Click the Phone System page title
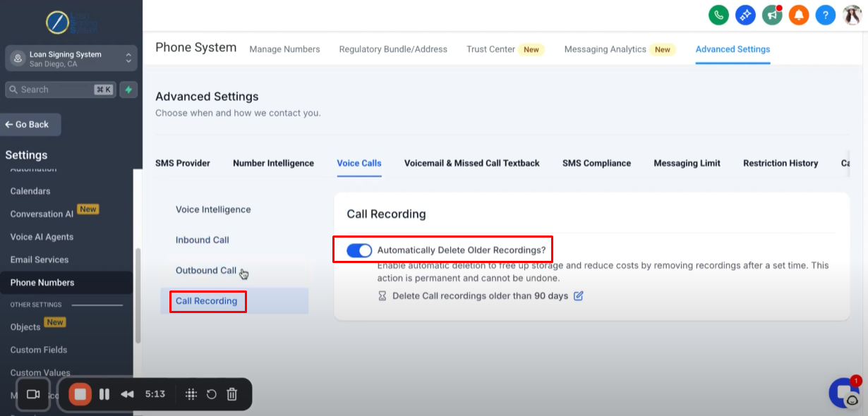Screen dimensions: 868x416 pyautogui.click(x=195, y=47)
